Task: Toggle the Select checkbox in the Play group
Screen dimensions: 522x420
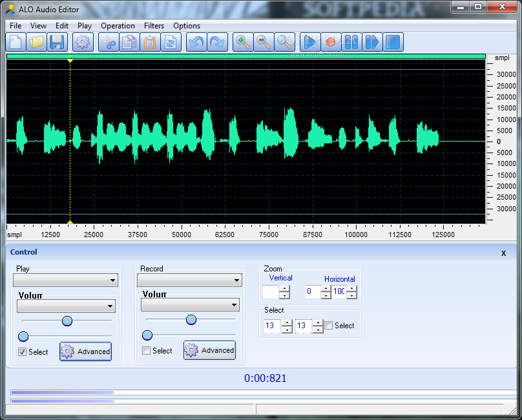Action: point(23,352)
